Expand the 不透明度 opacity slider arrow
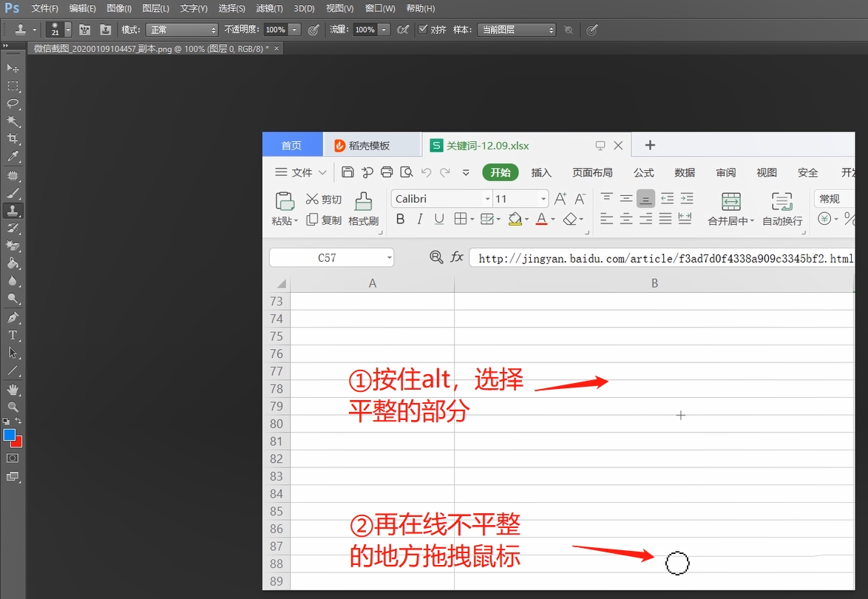This screenshot has height=599, width=868. (x=295, y=30)
